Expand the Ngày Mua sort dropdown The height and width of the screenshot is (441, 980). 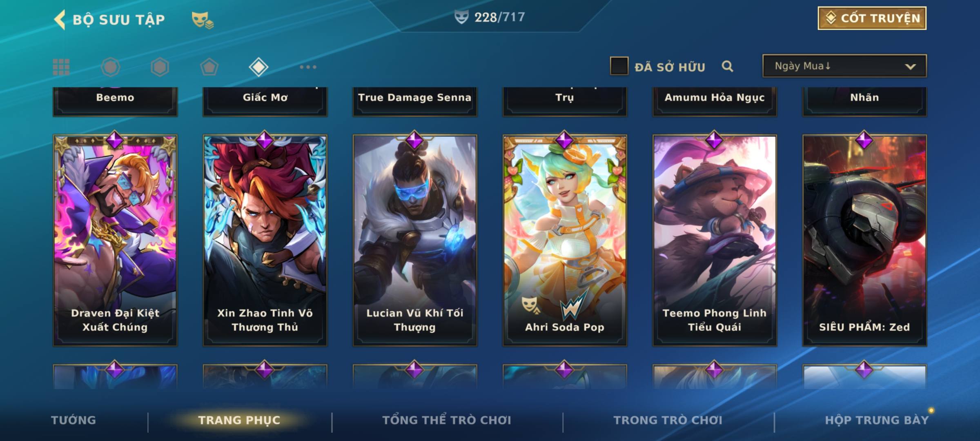844,66
